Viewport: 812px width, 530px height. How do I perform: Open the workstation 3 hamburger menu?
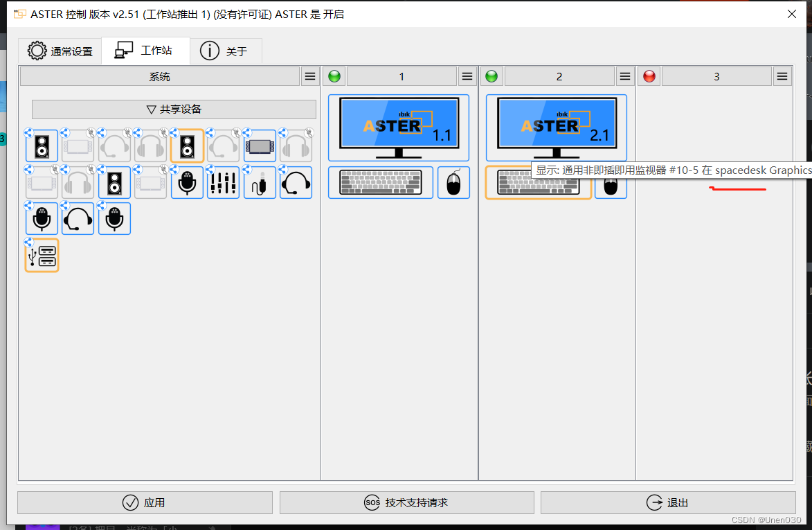(782, 77)
